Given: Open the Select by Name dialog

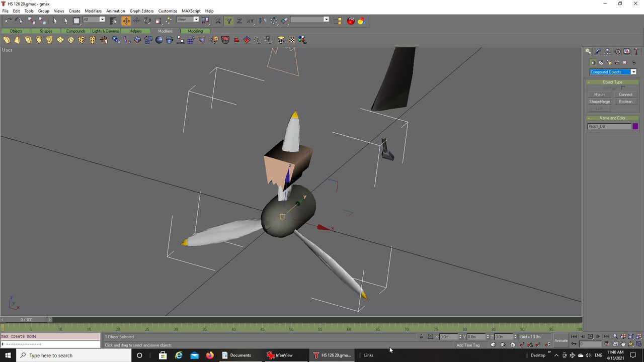Looking at the screenshot, I should (113, 21).
